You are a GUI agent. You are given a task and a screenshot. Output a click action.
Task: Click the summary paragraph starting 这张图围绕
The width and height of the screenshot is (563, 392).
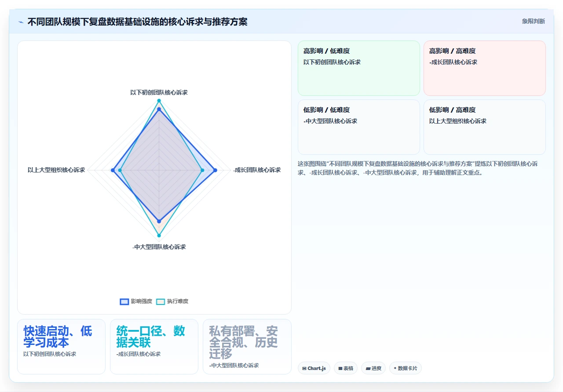click(x=418, y=168)
